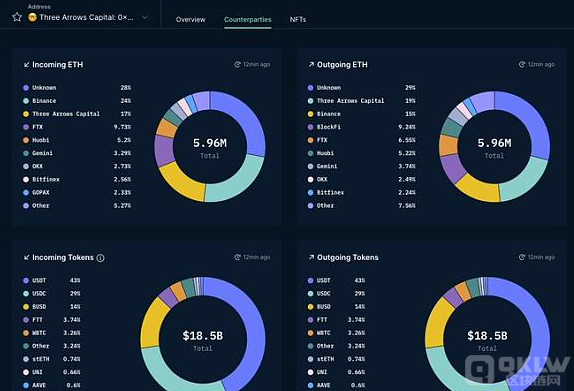Image resolution: width=574 pixels, height=391 pixels.
Task: Star the Three Arrows Capital address
Action: [x=17, y=17]
